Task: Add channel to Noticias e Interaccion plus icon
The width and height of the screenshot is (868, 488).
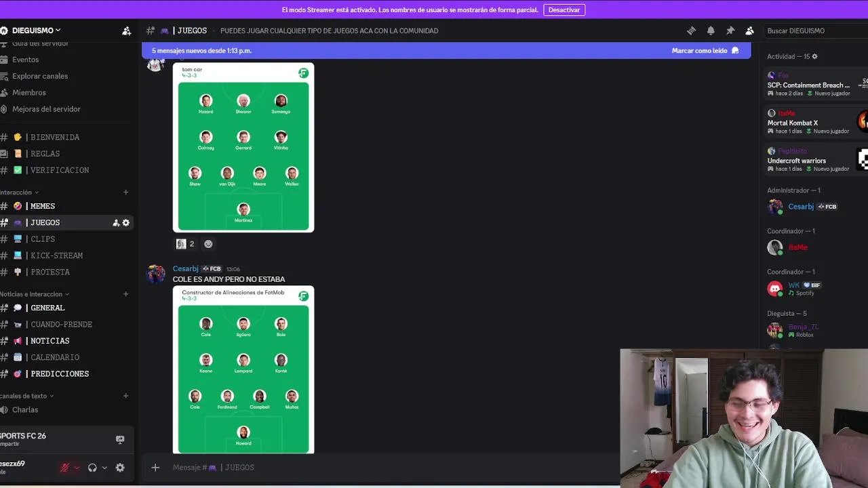Action: tap(125, 294)
